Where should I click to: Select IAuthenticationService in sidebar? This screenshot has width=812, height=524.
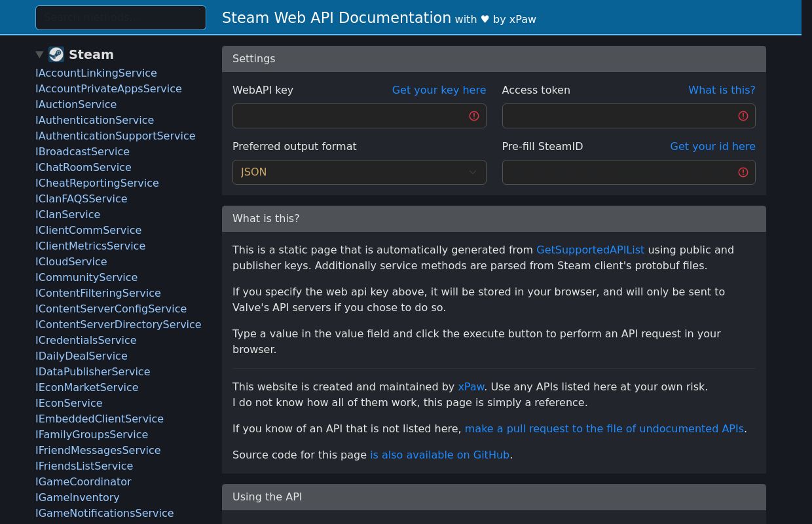point(95,120)
